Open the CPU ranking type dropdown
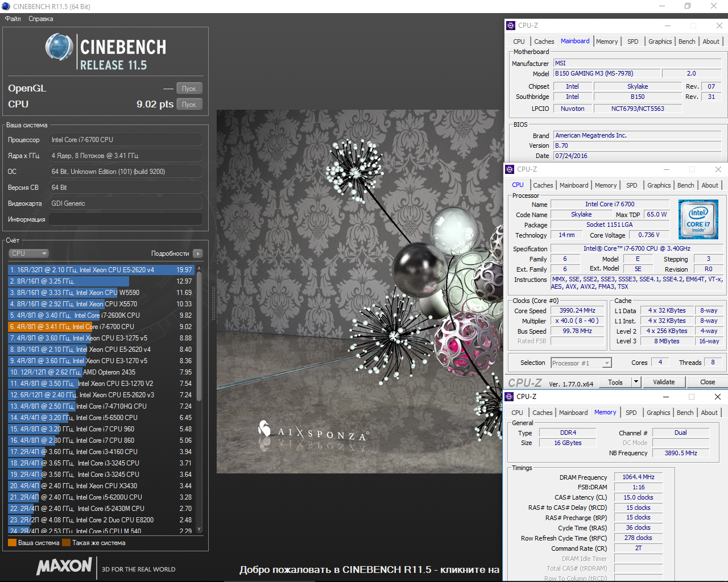The width and height of the screenshot is (728, 582). click(28, 253)
